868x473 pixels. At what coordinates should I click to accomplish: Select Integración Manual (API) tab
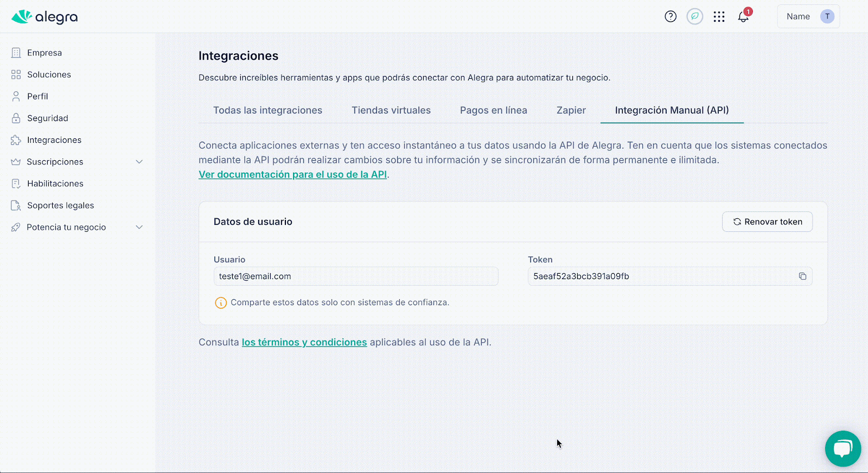tap(672, 110)
